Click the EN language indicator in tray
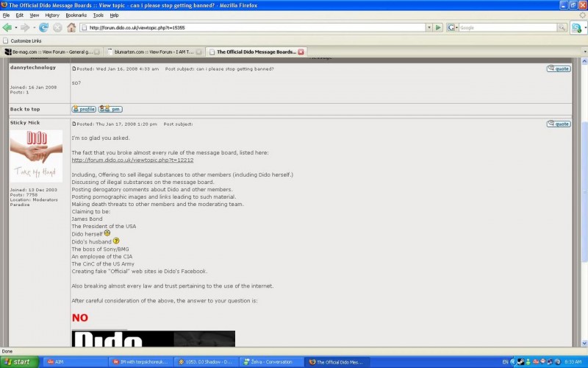This screenshot has width=588, height=368. tap(505, 362)
